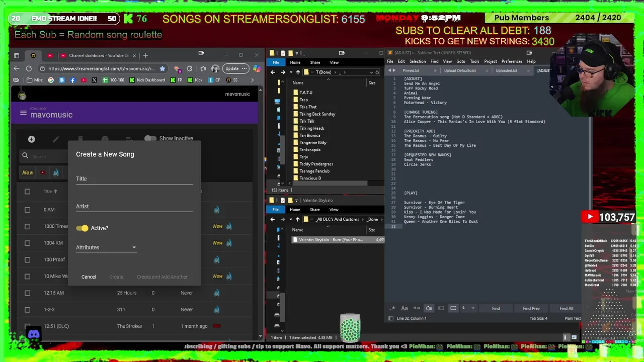Sort by Size in T (Done) explorer

click(372, 83)
